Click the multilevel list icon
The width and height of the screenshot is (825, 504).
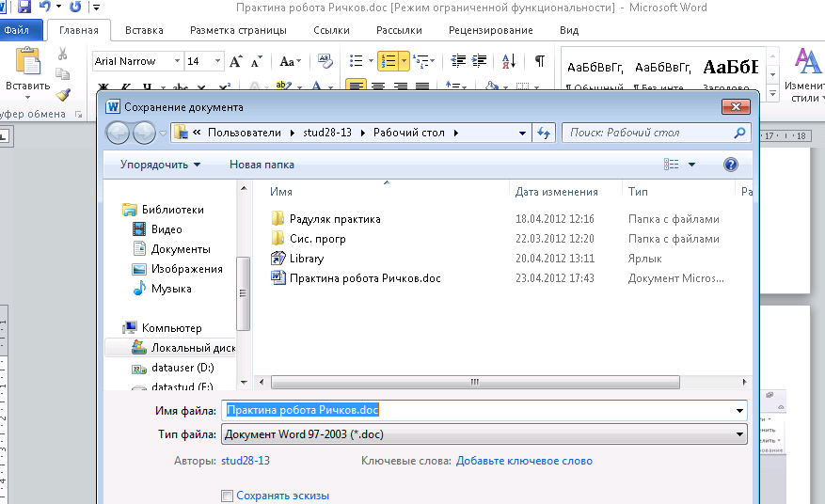pyautogui.click(x=420, y=61)
